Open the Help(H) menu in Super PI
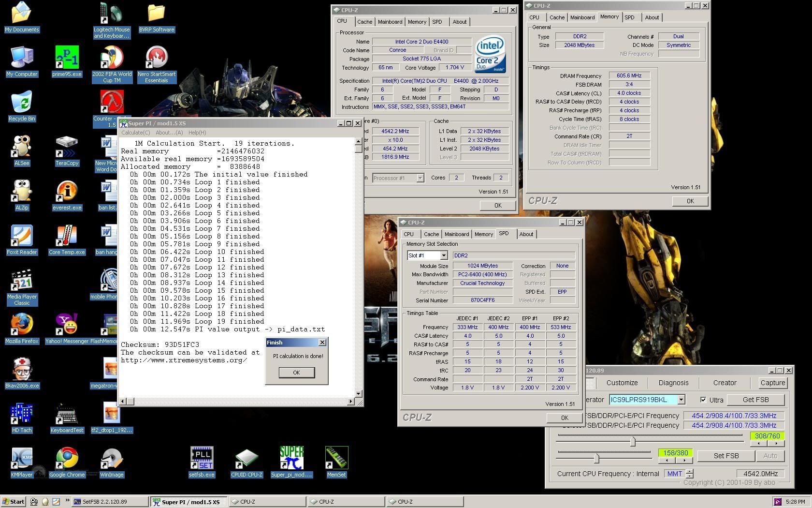Screen dimensions: 812x508 coord(197,133)
